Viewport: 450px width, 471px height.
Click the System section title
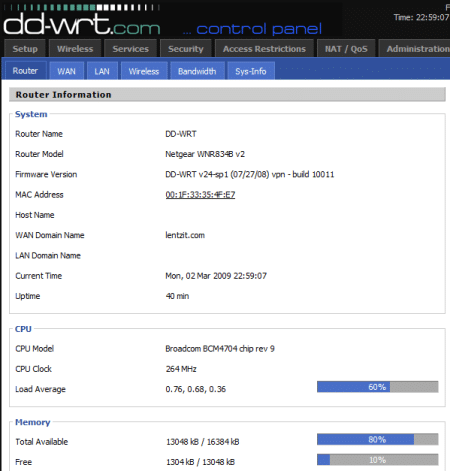[x=31, y=114]
